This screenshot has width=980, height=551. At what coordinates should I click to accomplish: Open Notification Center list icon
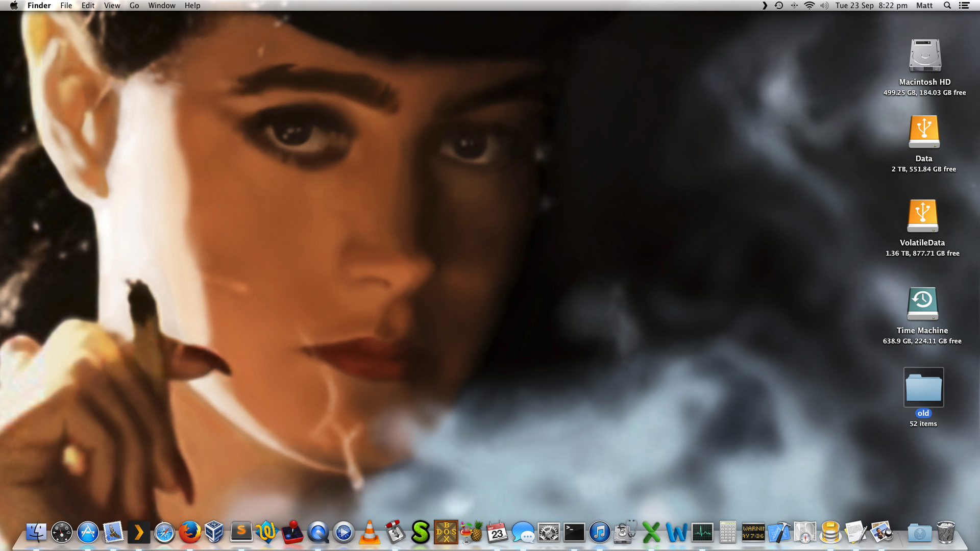pyautogui.click(x=964, y=6)
